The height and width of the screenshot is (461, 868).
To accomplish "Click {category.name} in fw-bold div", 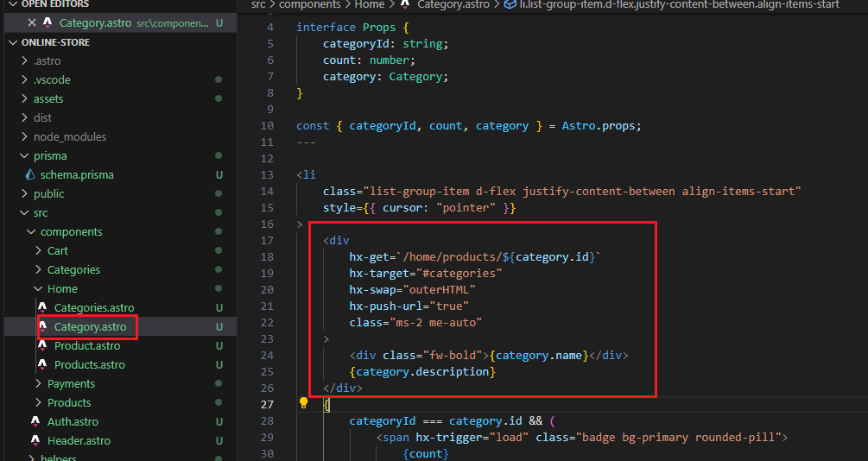I will pyautogui.click(x=539, y=356).
